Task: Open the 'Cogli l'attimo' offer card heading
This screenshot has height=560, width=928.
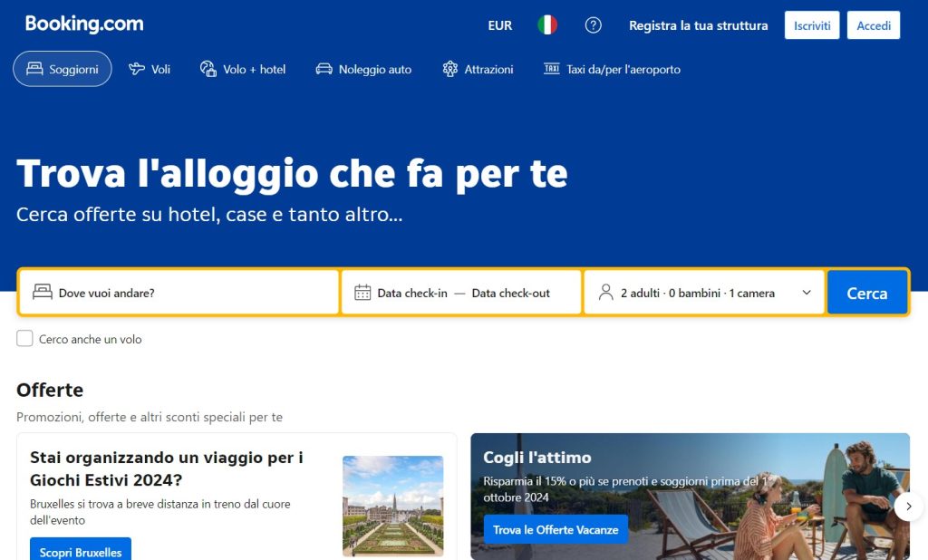Action: pyautogui.click(x=537, y=458)
